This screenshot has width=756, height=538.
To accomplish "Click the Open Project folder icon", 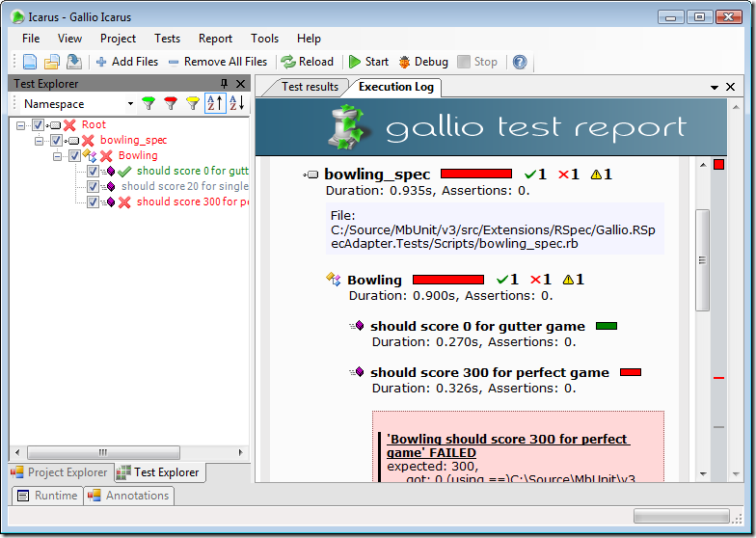I will tap(52, 62).
